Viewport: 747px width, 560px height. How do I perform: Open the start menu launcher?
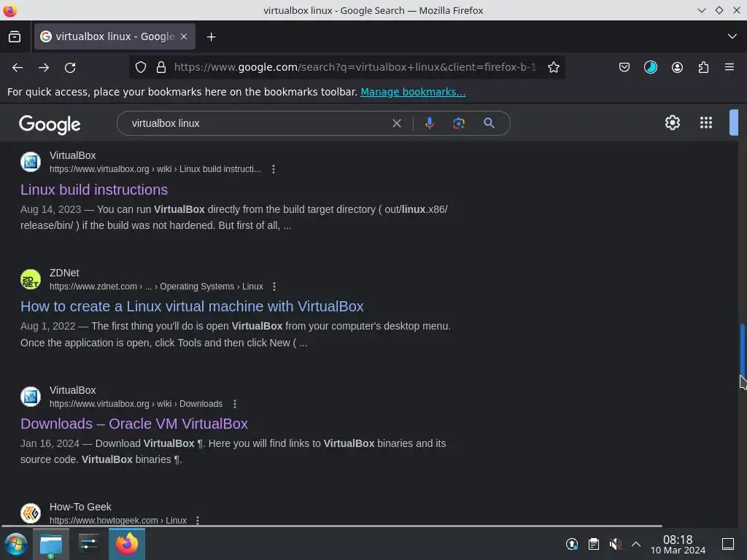[x=15, y=544]
